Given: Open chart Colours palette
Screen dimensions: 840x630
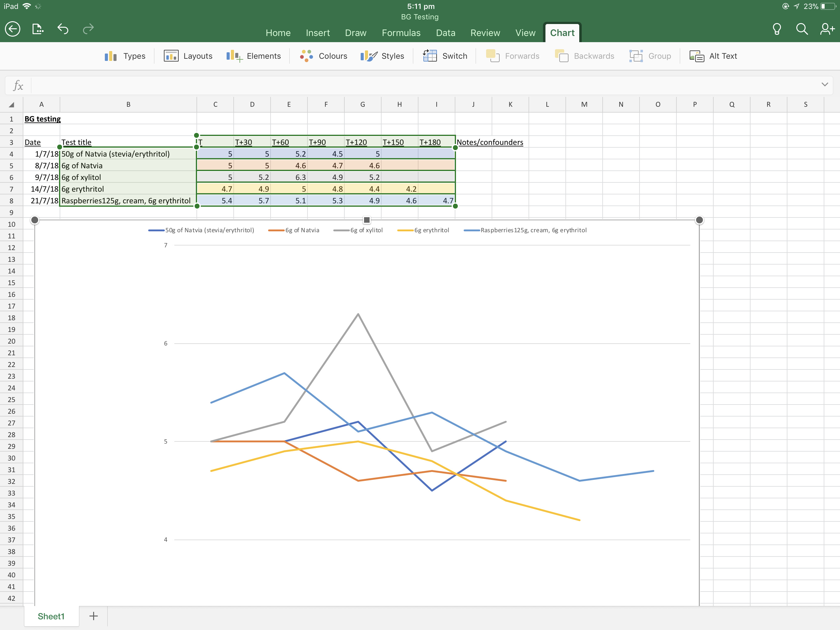Looking at the screenshot, I should click(323, 56).
